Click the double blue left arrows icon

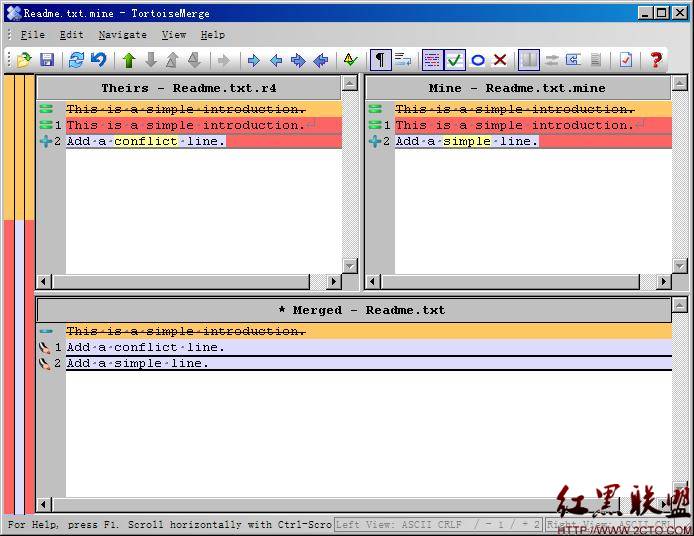click(320, 60)
